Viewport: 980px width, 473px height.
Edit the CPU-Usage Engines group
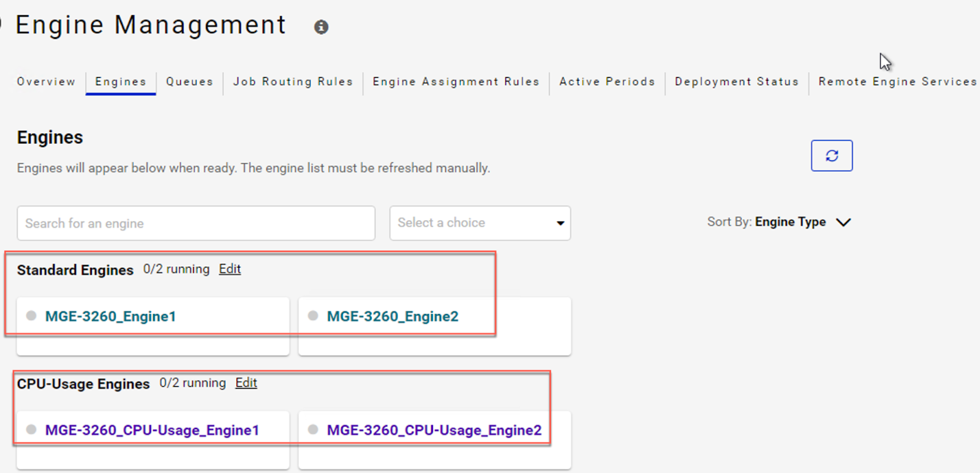246,383
